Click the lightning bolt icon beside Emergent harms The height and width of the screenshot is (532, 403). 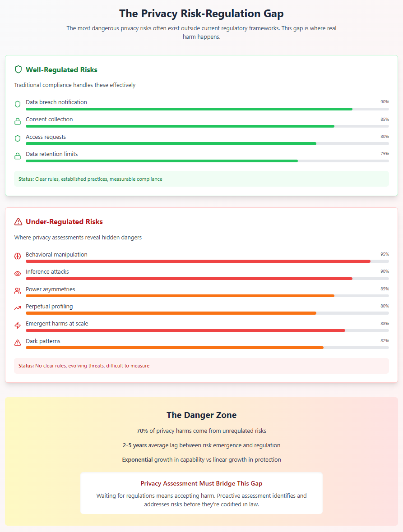tap(18, 326)
